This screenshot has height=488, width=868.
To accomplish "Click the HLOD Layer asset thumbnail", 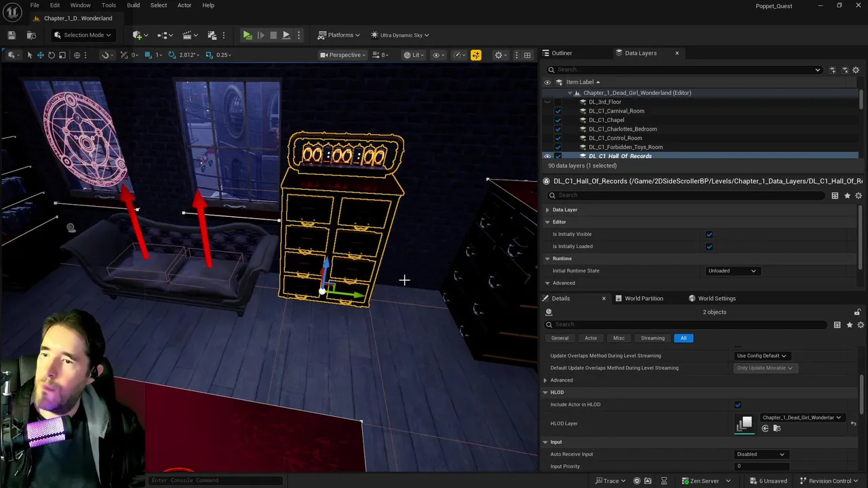I will pos(744,424).
